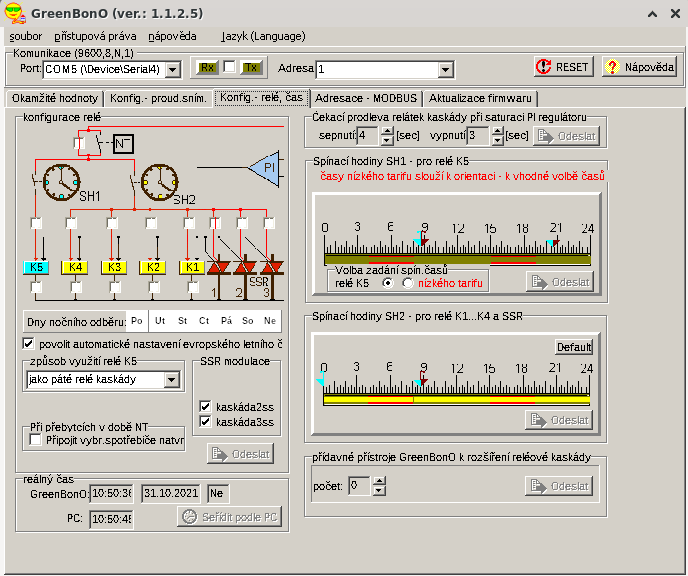Viewport: 688px width, 576px height.
Task: Click the yellow K3 relay block
Action: click(x=114, y=267)
